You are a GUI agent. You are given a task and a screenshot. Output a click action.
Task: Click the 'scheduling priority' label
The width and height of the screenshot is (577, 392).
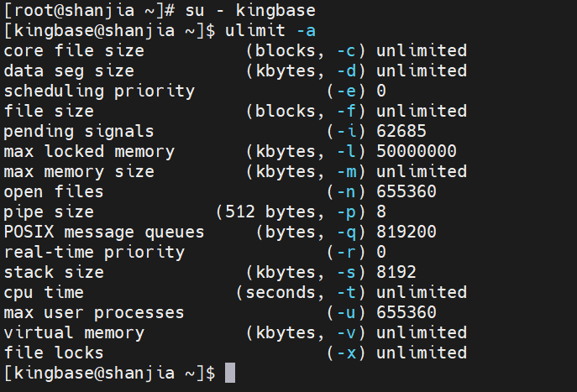[x=99, y=91]
